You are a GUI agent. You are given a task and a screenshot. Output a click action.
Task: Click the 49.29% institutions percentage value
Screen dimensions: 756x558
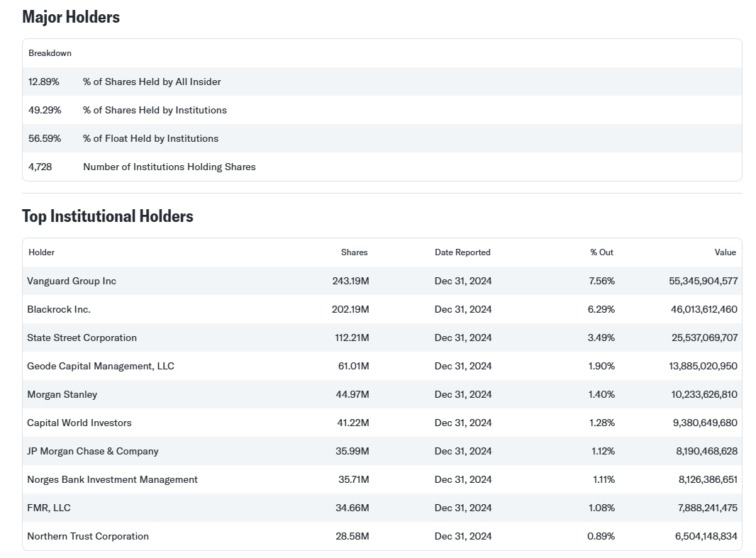(x=45, y=111)
